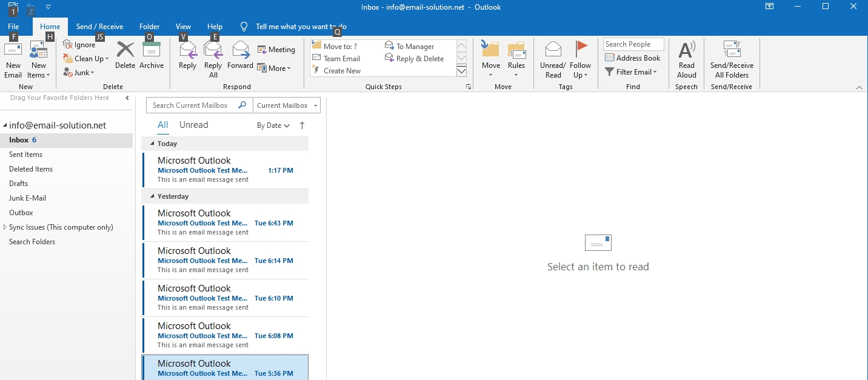Image resolution: width=868 pixels, height=380 pixels.
Task: Start Read Aloud speech
Action: point(687,60)
